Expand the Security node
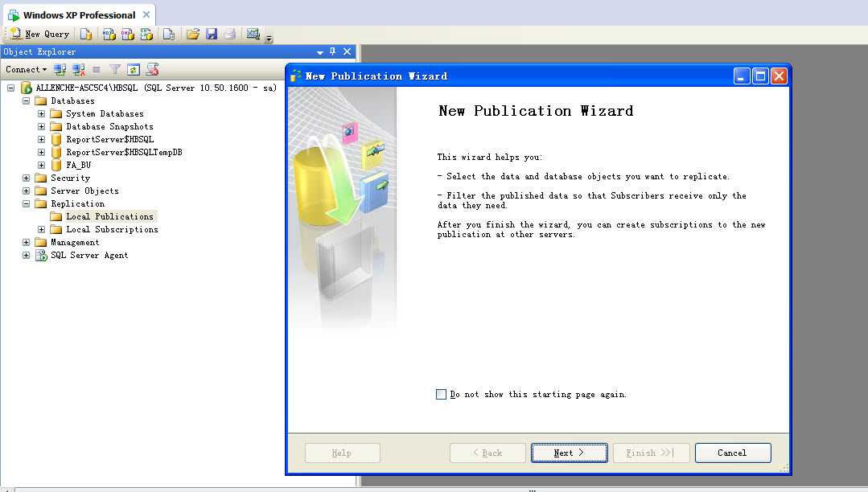Image resolution: width=868 pixels, height=492 pixels. coord(26,178)
